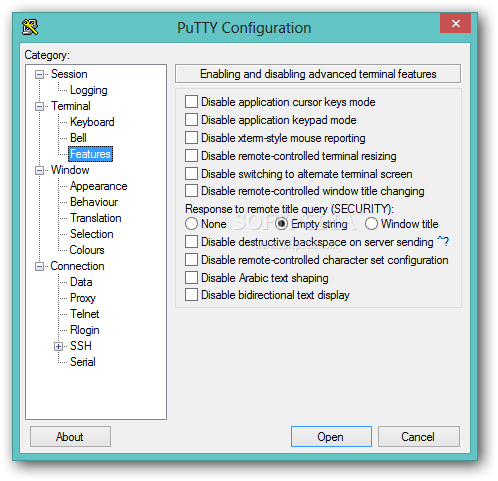The image size is (498, 481).
Task: Collapse the Window tree node
Action: (x=39, y=170)
